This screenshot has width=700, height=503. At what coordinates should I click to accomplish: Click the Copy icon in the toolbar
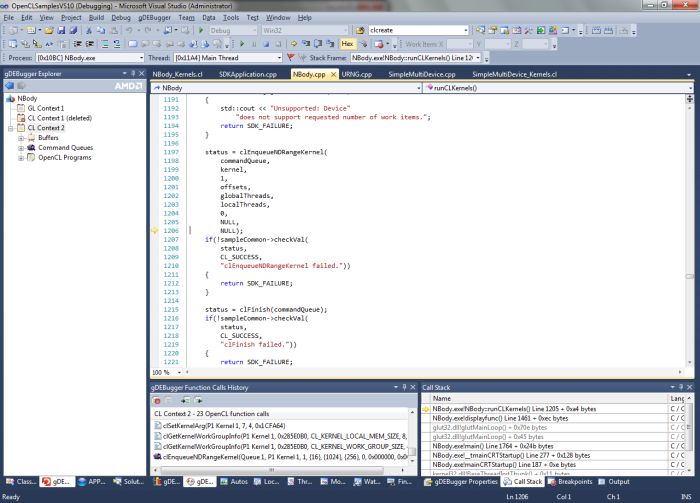[x=101, y=30]
